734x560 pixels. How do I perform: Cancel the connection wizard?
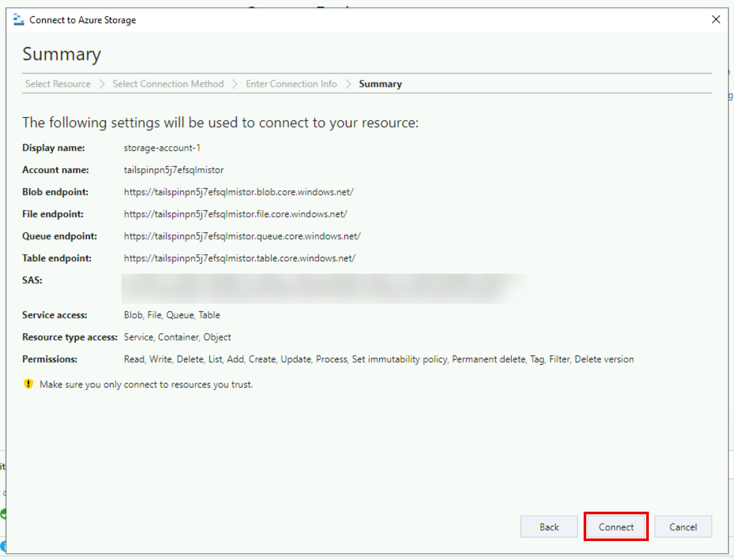[x=682, y=527]
